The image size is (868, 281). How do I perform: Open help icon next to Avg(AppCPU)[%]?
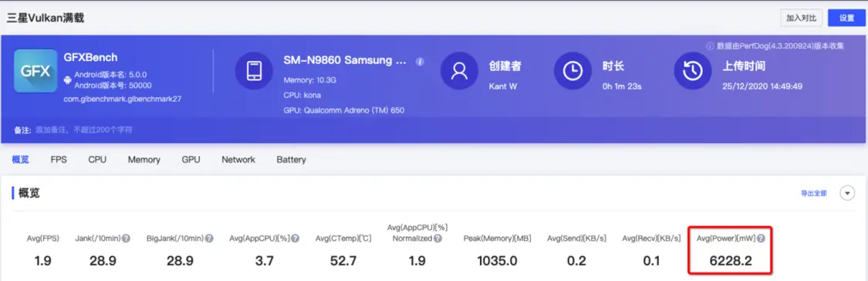[x=296, y=239]
